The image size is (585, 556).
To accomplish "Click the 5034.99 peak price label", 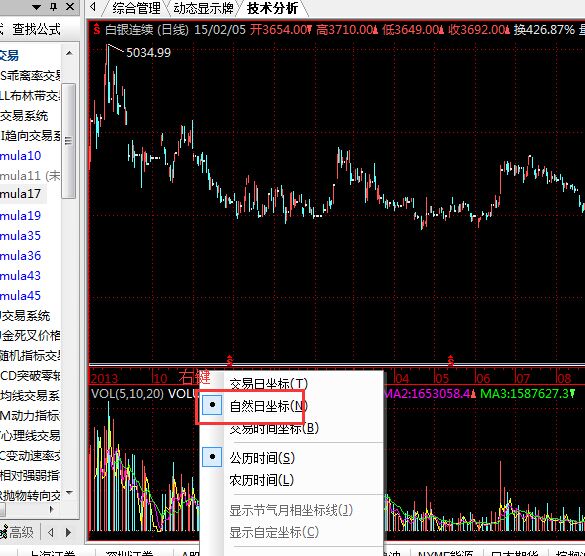I will click(148, 53).
